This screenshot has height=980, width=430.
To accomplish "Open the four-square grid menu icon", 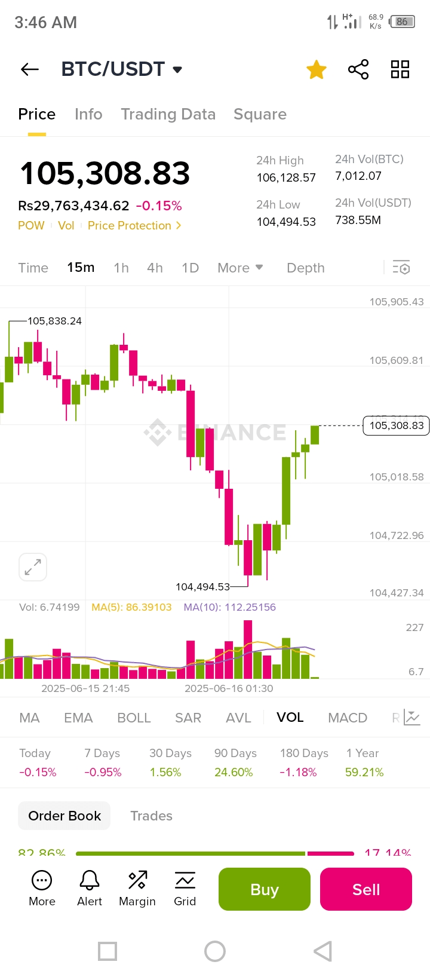I will click(x=400, y=69).
